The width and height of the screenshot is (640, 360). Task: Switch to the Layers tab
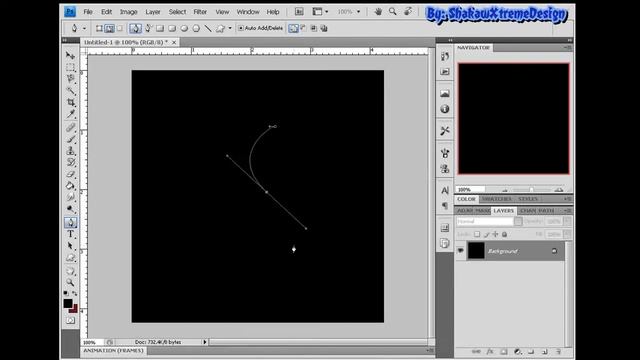tap(504, 211)
